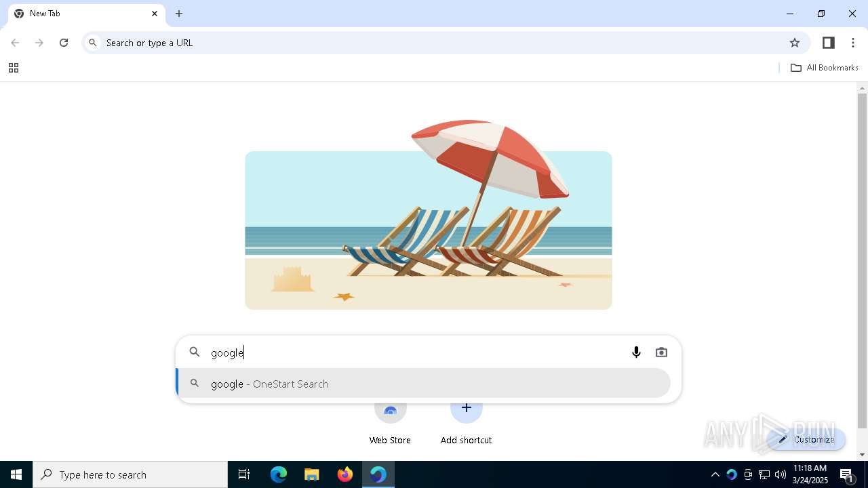Open the Customize button
This screenshot has height=488, width=868.
806,439
